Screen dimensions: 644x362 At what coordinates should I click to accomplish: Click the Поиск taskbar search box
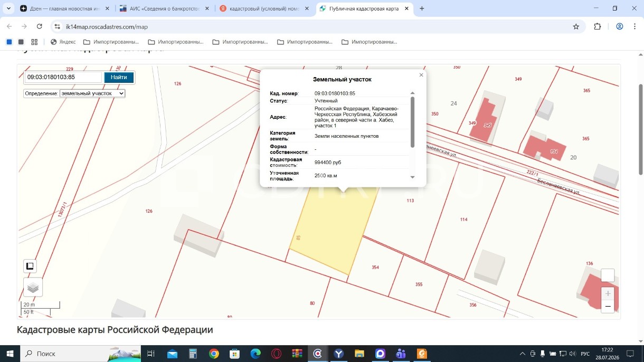click(80, 354)
